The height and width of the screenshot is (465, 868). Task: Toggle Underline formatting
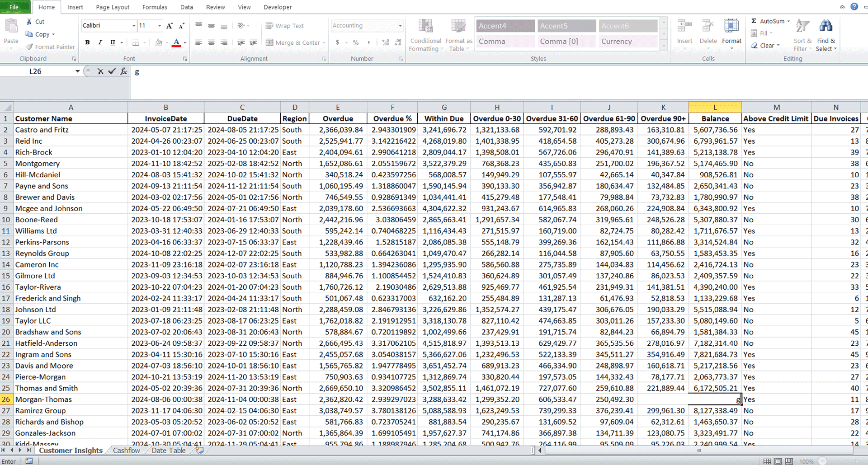coord(113,42)
